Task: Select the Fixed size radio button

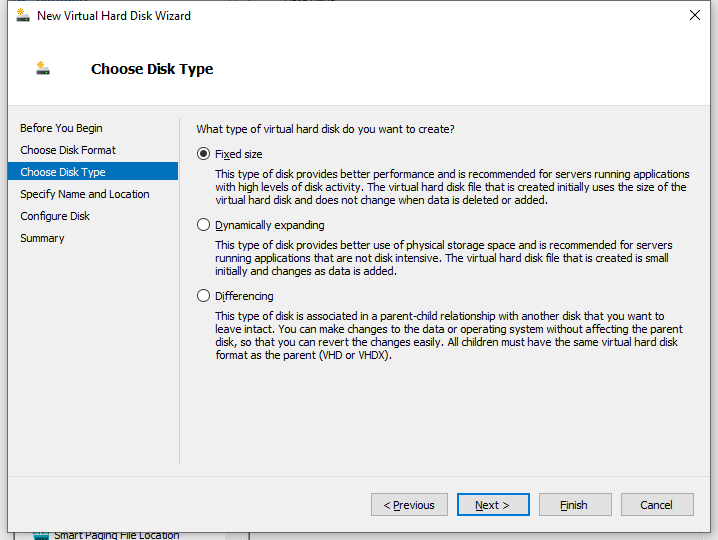Action: point(203,153)
